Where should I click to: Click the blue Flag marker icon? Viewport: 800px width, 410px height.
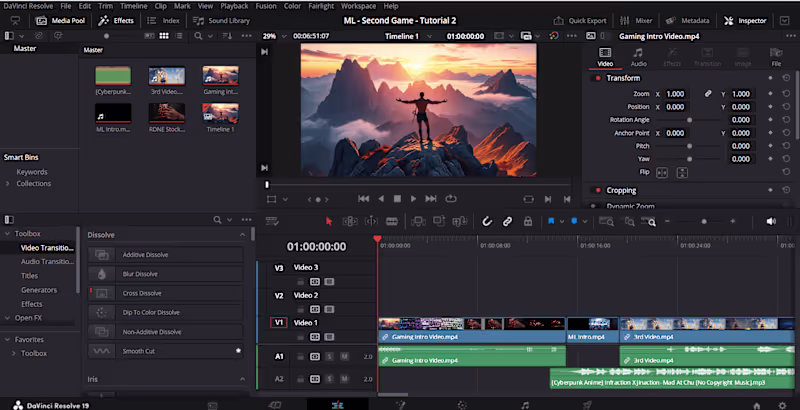(551, 221)
